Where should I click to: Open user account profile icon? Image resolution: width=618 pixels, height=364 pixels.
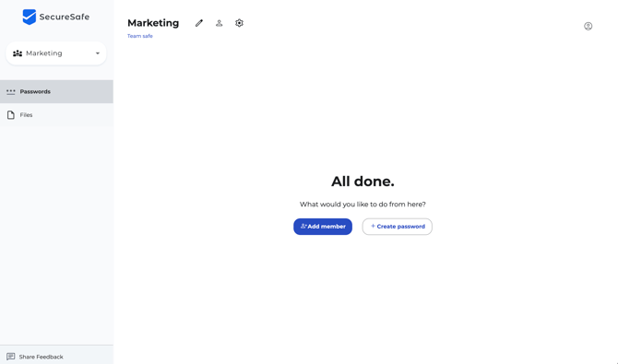pos(588,26)
